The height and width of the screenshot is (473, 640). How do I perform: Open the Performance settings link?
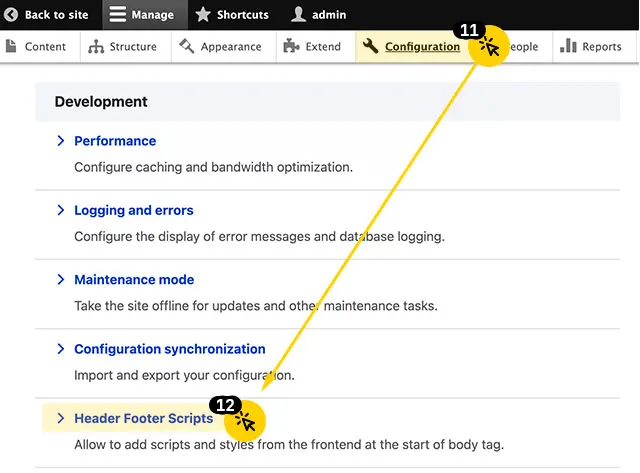(x=115, y=141)
